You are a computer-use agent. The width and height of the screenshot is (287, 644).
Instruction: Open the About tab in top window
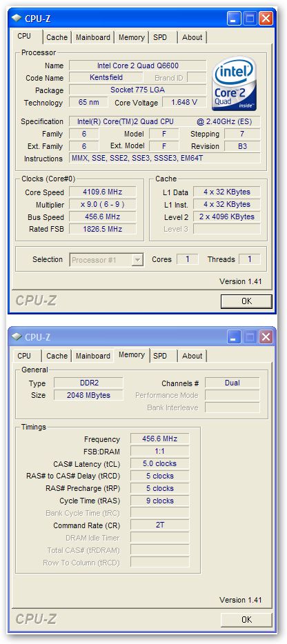[192, 37]
